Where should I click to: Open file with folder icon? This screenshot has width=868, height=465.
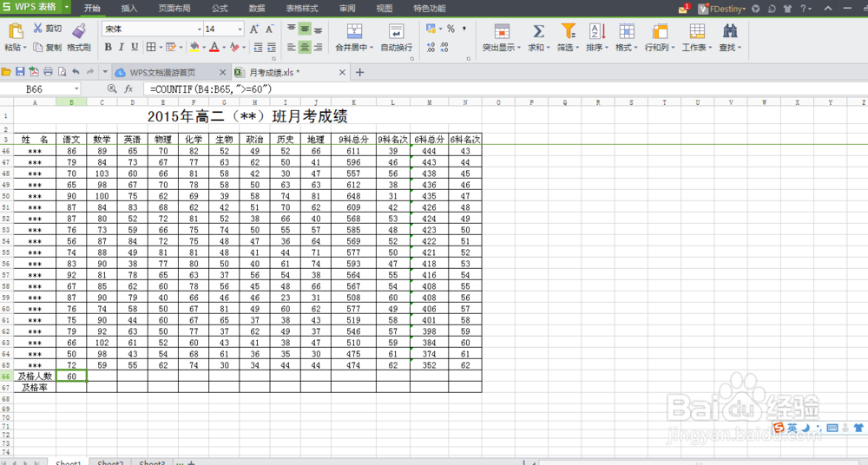pyautogui.click(x=6, y=72)
